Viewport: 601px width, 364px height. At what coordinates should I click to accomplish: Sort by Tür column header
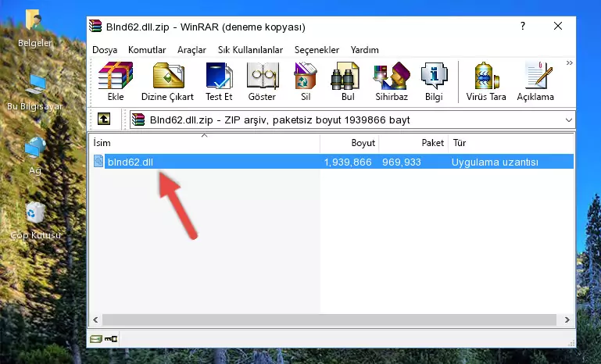(511, 142)
